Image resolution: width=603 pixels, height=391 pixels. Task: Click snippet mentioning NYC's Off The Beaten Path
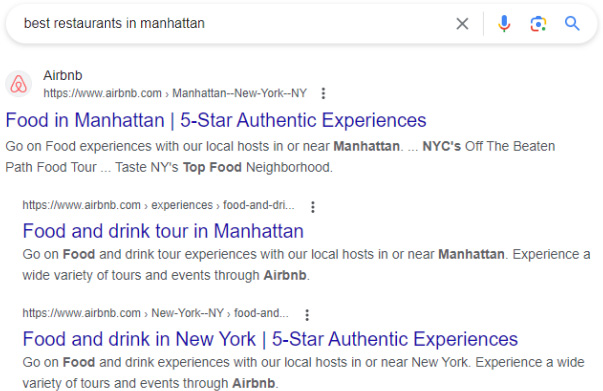280,157
